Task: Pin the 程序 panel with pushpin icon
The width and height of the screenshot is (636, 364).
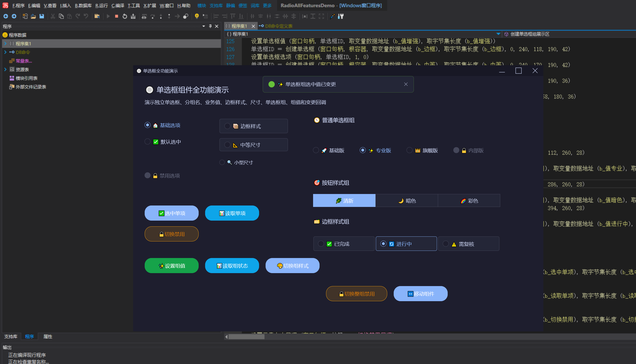Action: click(x=210, y=26)
